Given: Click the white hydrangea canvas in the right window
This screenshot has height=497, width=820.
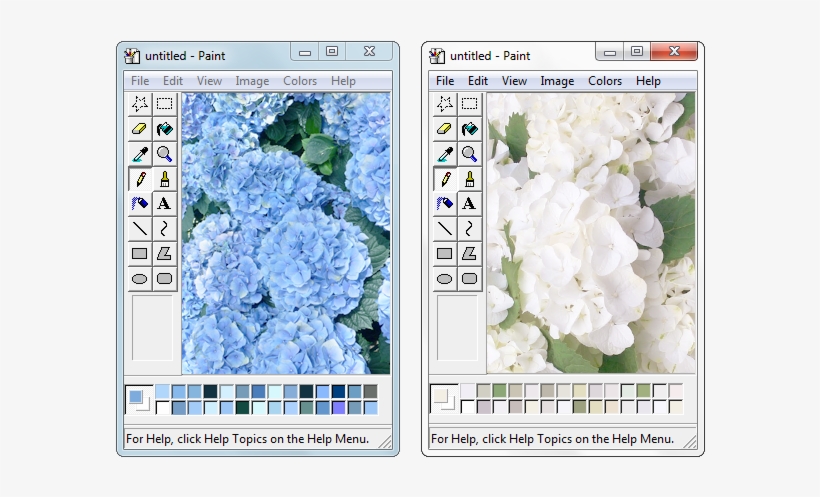Looking at the screenshot, I should [x=590, y=230].
